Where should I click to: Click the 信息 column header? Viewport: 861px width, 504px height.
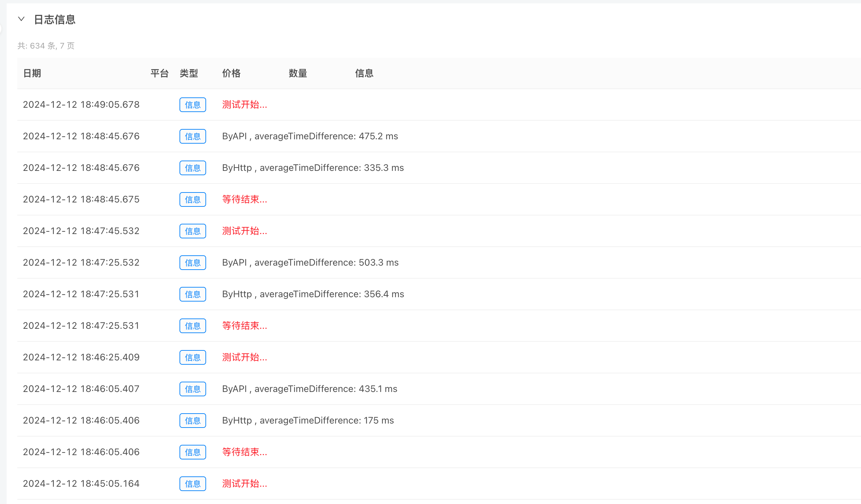pyautogui.click(x=364, y=73)
